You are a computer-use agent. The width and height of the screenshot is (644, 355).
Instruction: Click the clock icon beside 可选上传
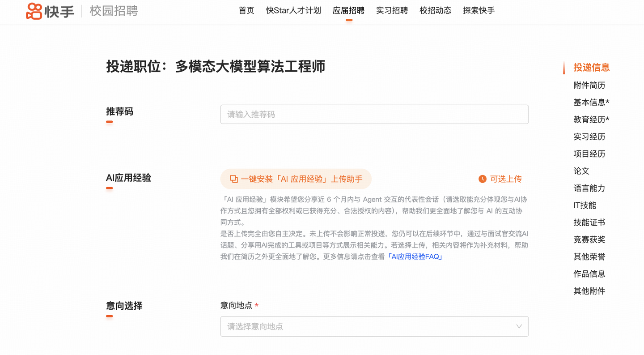[x=483, y=179]
